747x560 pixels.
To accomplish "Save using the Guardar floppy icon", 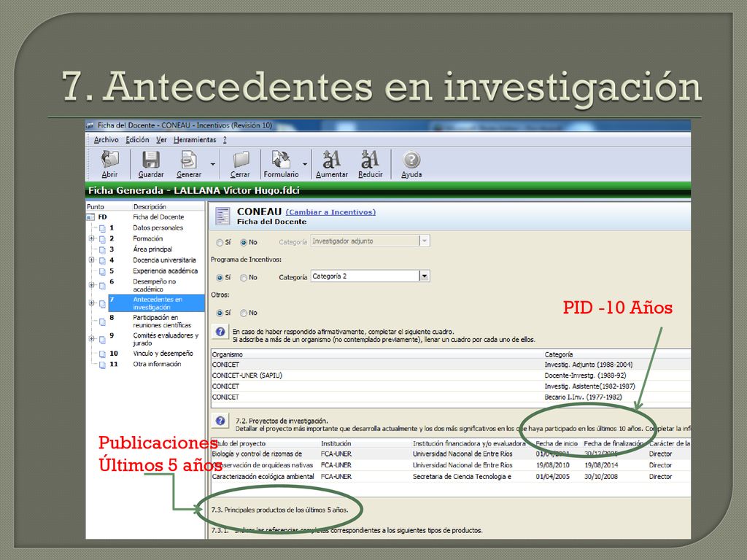I will pyautogui.click(x=151, y=160).
